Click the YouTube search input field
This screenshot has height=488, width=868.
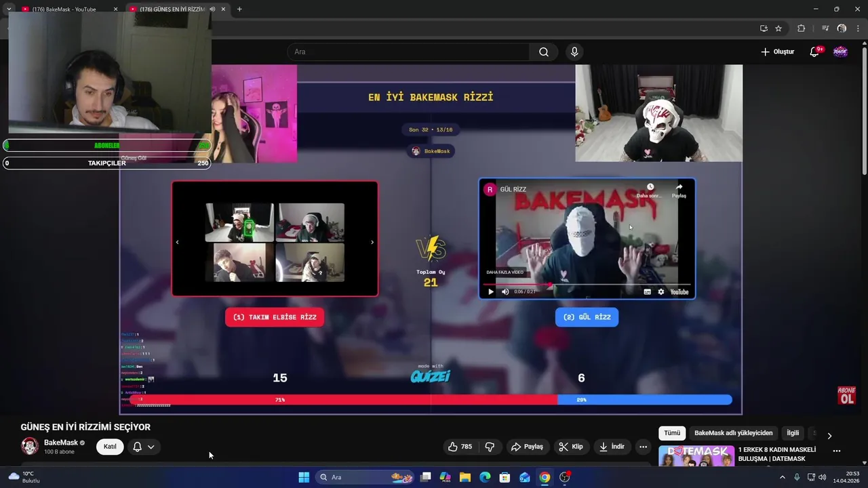tap(409, 52)
